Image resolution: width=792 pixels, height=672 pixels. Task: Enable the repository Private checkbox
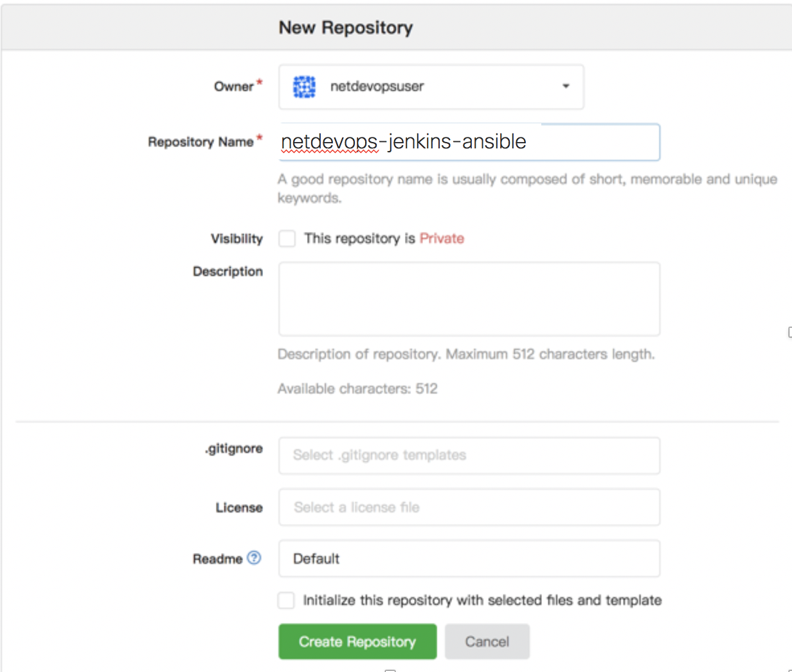[x=287, y=238]
